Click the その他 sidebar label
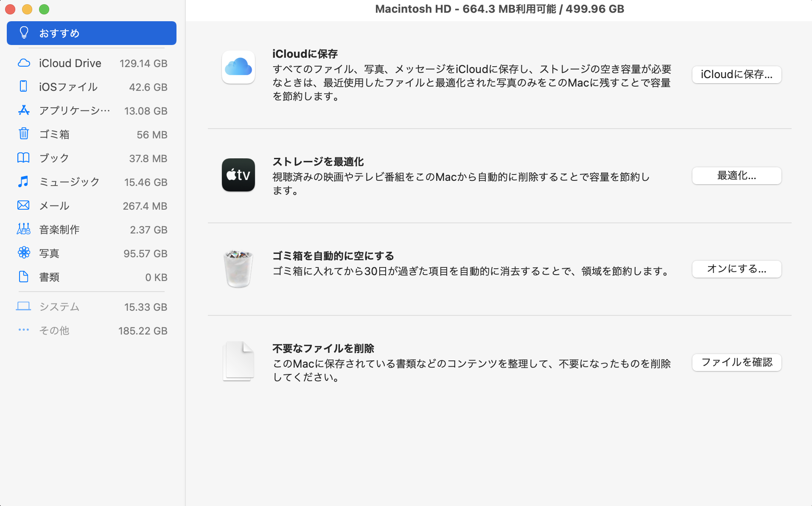 (x=54, y=331)
